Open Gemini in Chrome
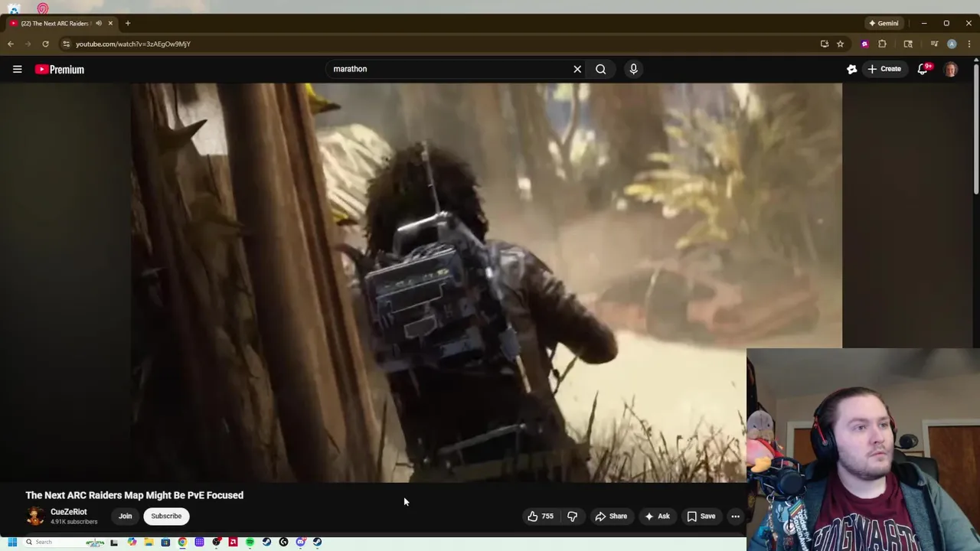The width and height of the screenshot is (980, 551). tap(884, 23)
